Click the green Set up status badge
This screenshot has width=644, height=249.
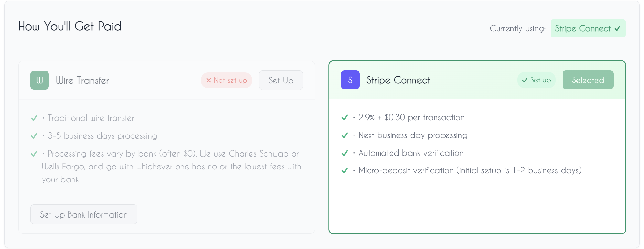point(536,80)
